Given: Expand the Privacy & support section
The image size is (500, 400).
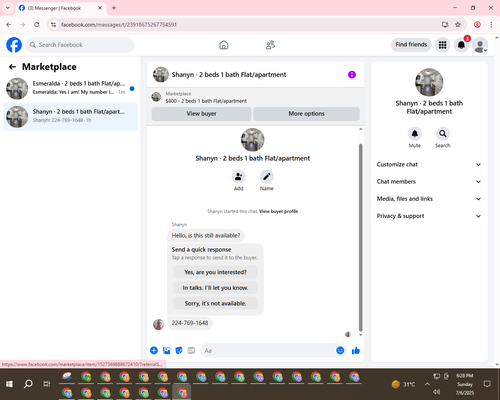Looking at the screenshot, I should click(429, 216).
